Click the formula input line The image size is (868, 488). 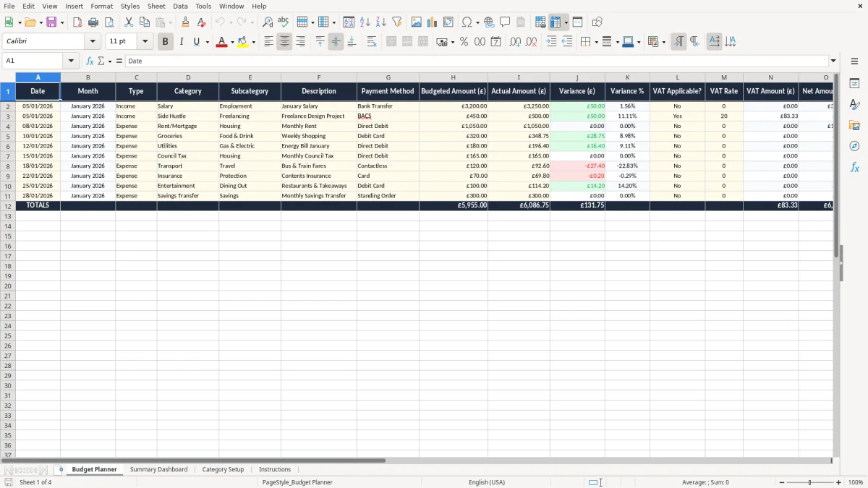point(477,61)
